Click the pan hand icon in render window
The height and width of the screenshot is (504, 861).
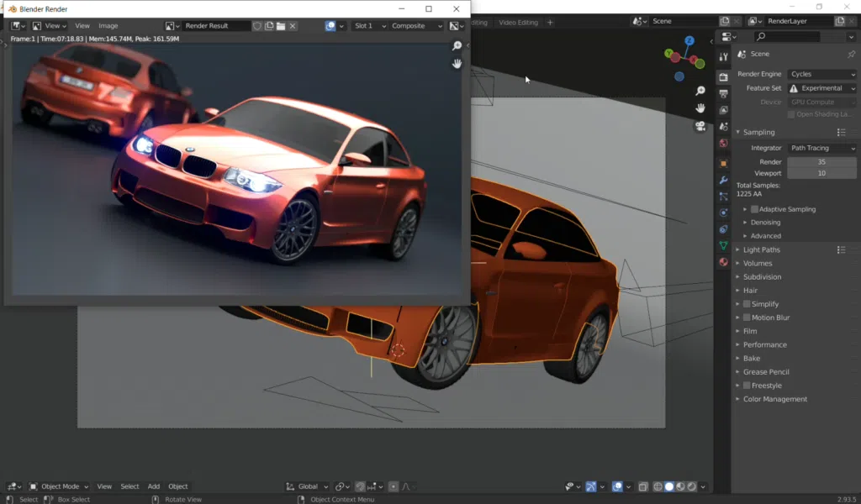pyautogui.click(x=457, y=63)
